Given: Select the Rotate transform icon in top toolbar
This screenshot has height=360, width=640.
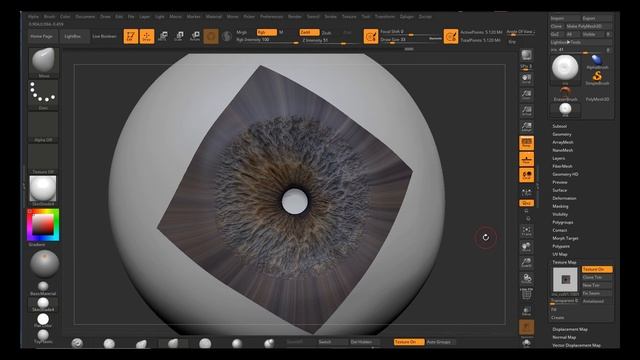Looking at the screenshot, I should [x=195, y=36].
